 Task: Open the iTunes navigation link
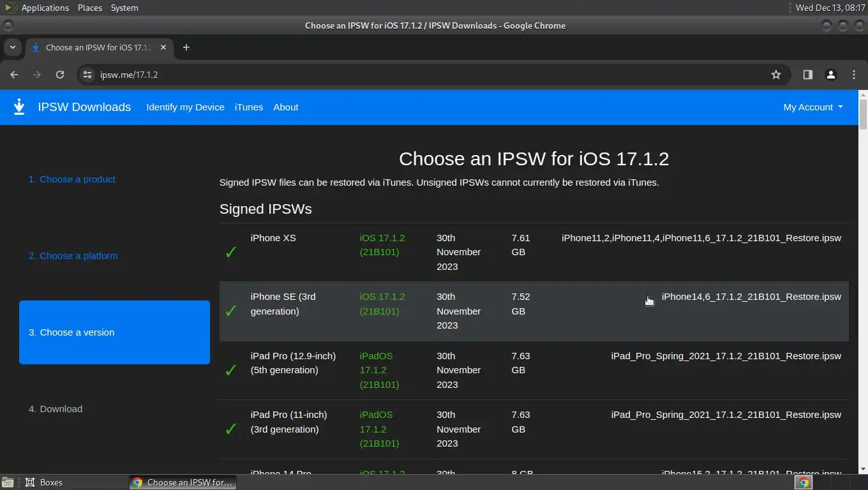tap(249, 107)
